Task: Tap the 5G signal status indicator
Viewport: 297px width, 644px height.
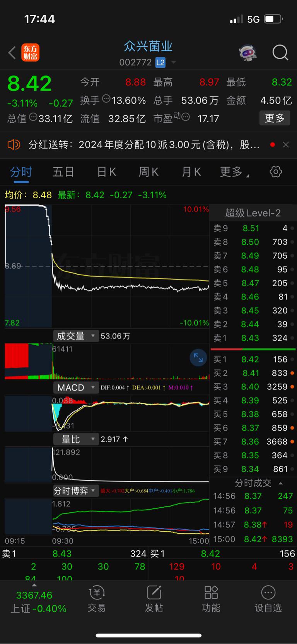Action: (x=253, y=19)
